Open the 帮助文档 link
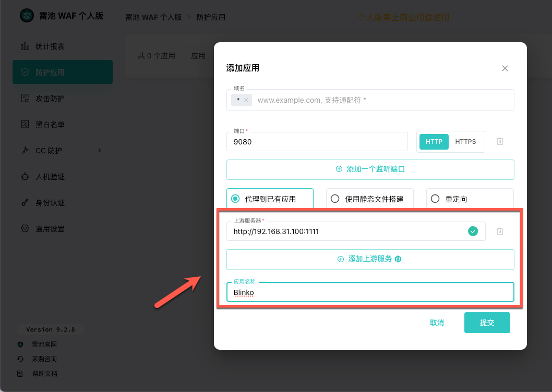This screenshot has height=392, width=552. click(x=44, y=374)
